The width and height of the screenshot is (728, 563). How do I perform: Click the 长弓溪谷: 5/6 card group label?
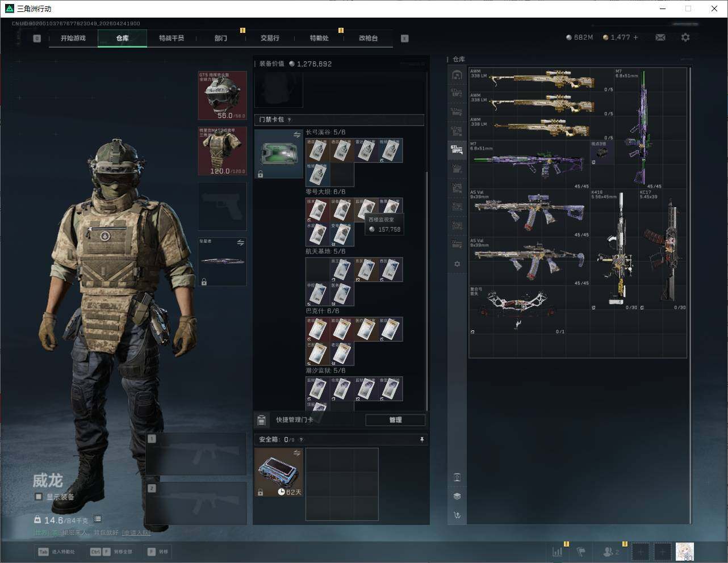click(325, 132)
